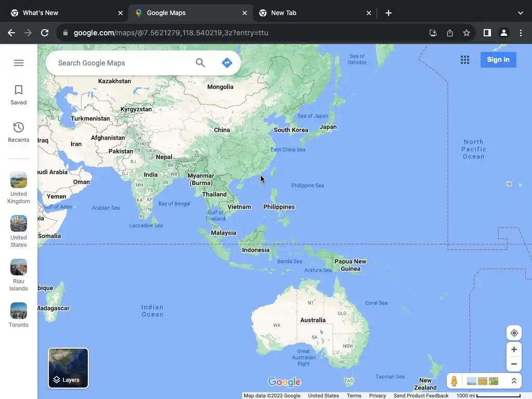This screenshot has width=532, height=399.
Task: Click the Papua New Guinea label
Action: pyautogui.click(x=351, y=265)
